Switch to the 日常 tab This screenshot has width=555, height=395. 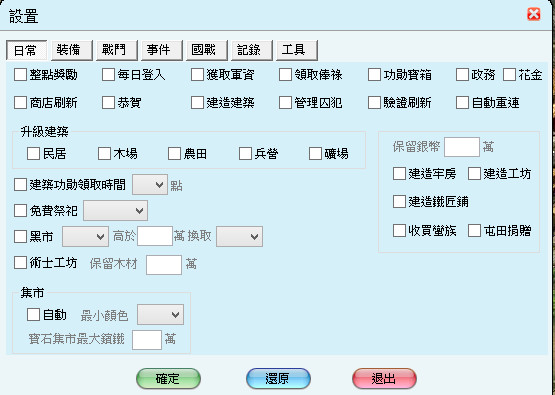tap(26, 50)
